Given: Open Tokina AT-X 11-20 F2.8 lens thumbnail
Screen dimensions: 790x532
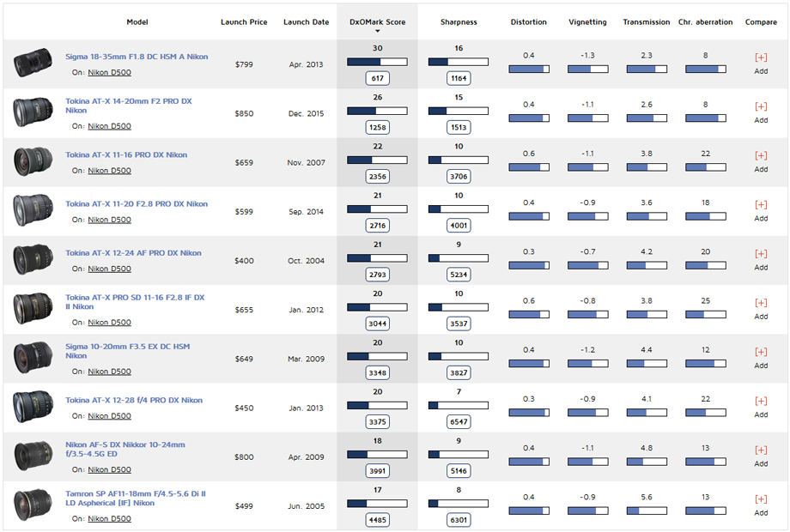Looking at the screenshot, I should (33, 210).
